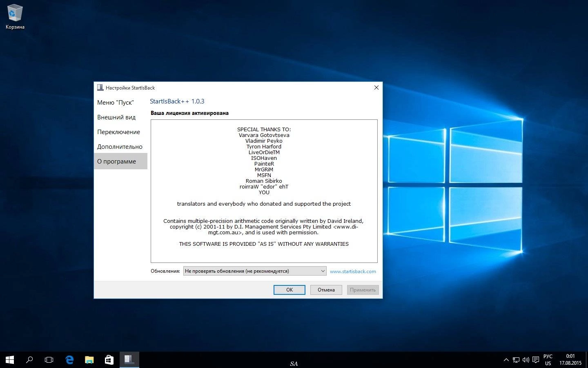Click the name Vladimir Peyko
Image resolution: width=588 pixels, height=368 pixels.
coord(264,141)
